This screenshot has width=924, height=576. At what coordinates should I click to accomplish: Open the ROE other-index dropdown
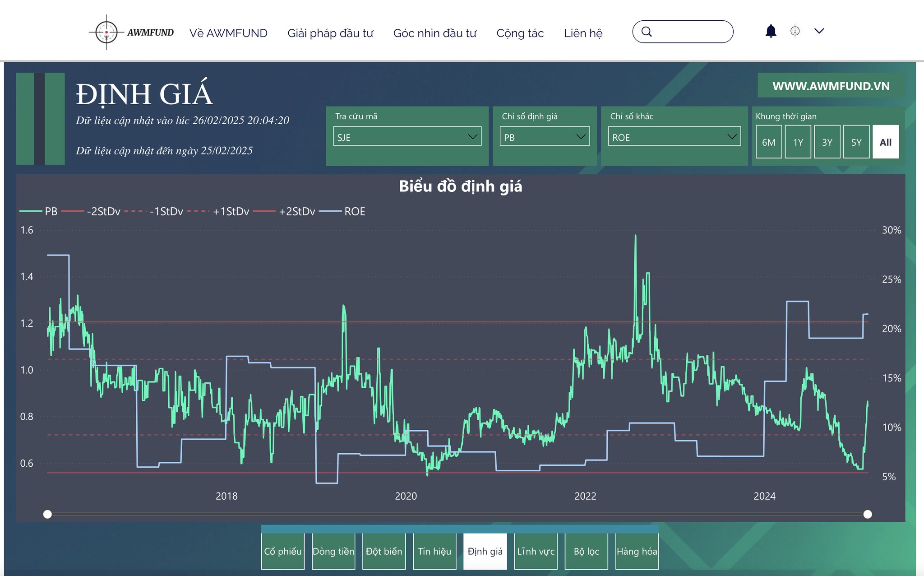[674, 136]
